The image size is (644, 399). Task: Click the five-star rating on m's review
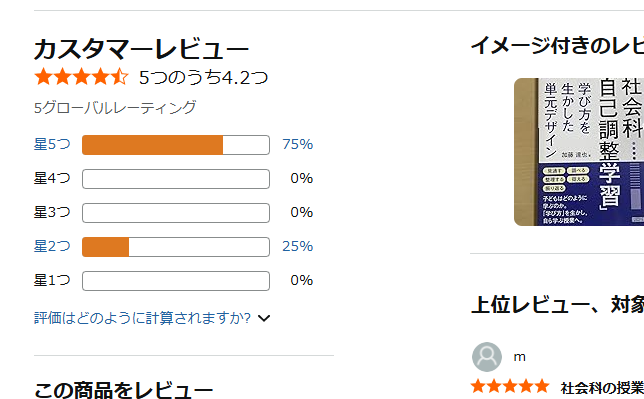click(510, 386)
